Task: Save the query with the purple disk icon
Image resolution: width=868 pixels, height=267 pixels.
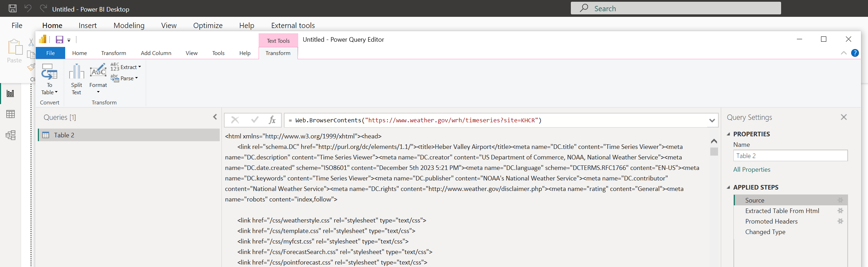Action: 60,40
